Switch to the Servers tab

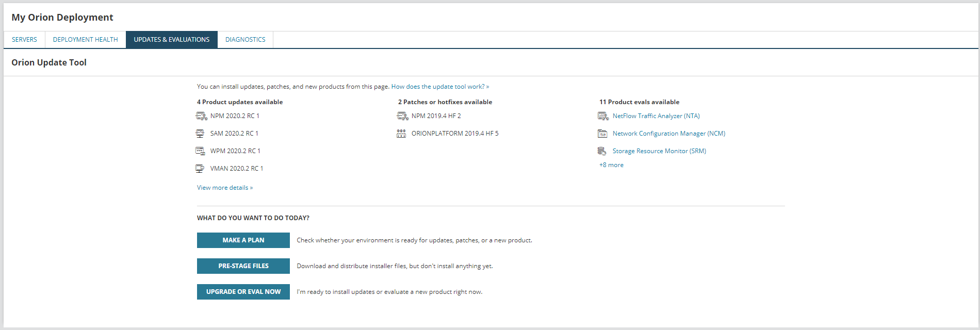tap(24, 40)
